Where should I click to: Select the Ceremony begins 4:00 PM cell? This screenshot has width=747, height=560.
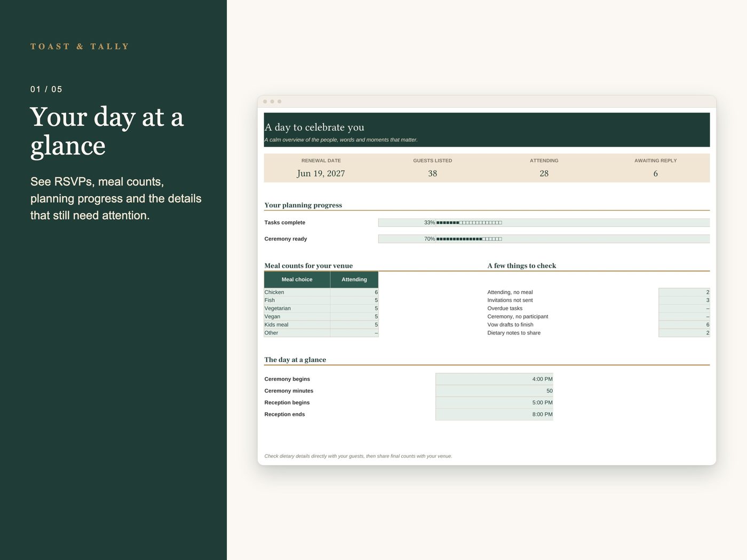point(494,379)
